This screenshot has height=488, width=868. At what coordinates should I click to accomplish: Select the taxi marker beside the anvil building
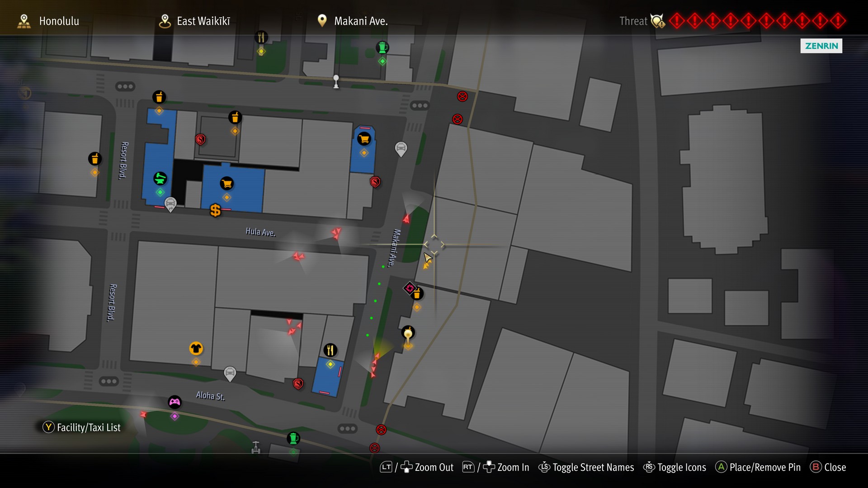click(x=170, y=205)
